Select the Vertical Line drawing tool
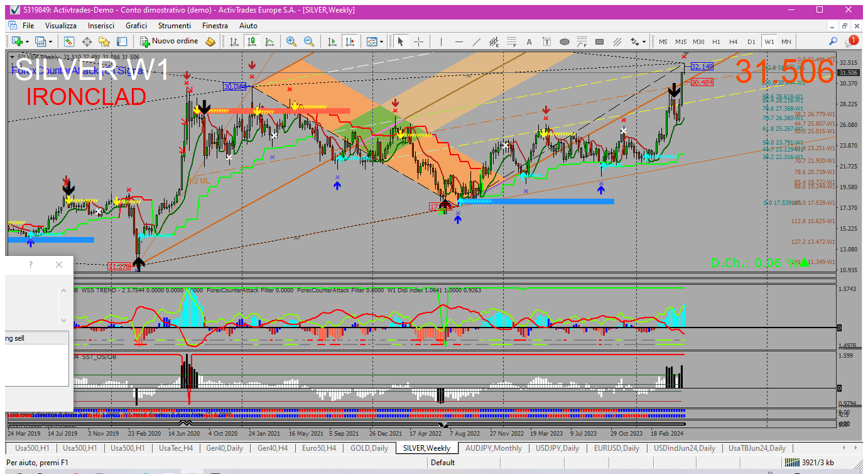This screenshot has height=474, width=868. coord(442,41)
